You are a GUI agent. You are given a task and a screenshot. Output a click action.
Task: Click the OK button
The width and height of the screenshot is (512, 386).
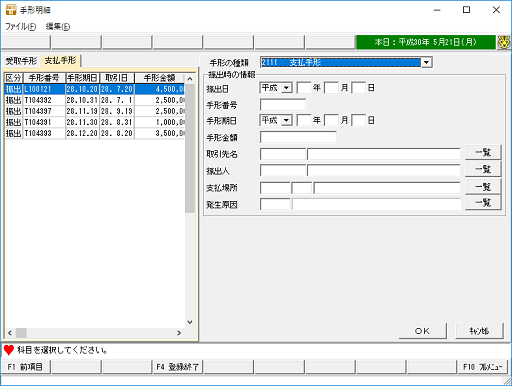coord(422,331)
